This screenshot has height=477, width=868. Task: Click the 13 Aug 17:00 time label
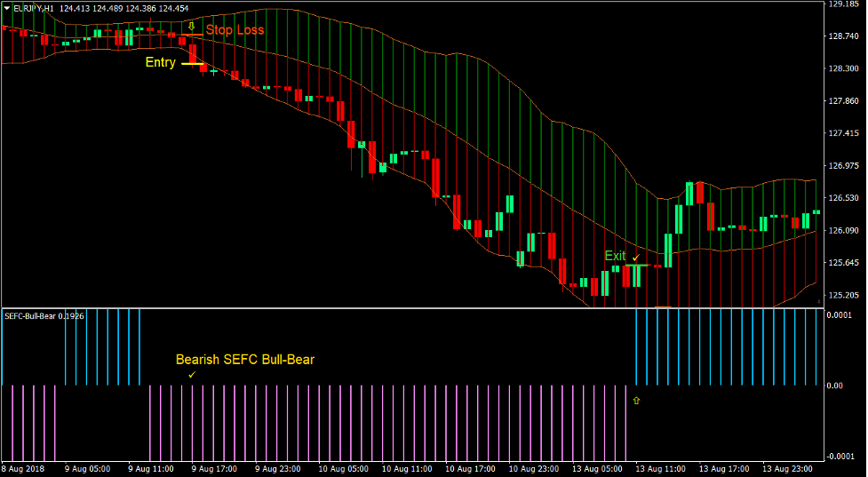(x=724, y=469)
